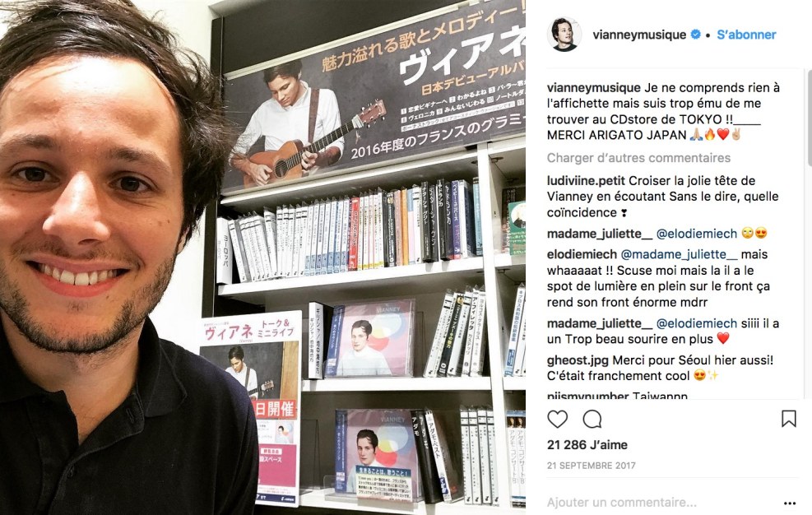Click the selfie photo in the post

[262, 257]
